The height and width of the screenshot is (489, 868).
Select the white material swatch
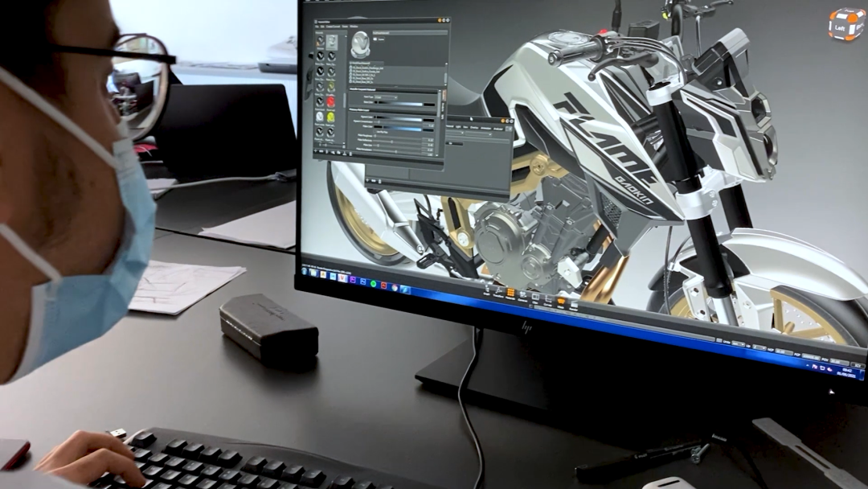(x=320, y=117)
